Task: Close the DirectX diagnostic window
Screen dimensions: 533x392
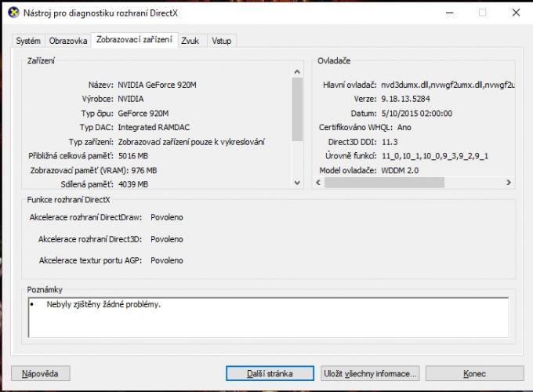Action: [516, 13]
